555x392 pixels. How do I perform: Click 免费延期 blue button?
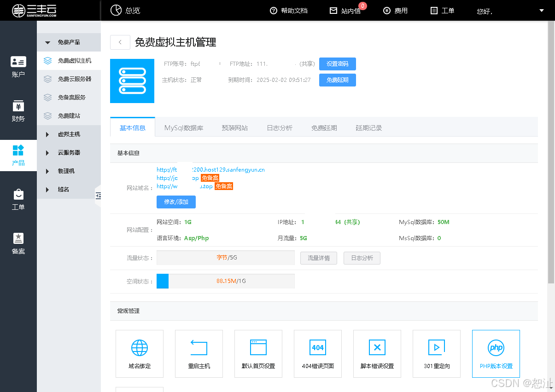click(x=338, y=80)
